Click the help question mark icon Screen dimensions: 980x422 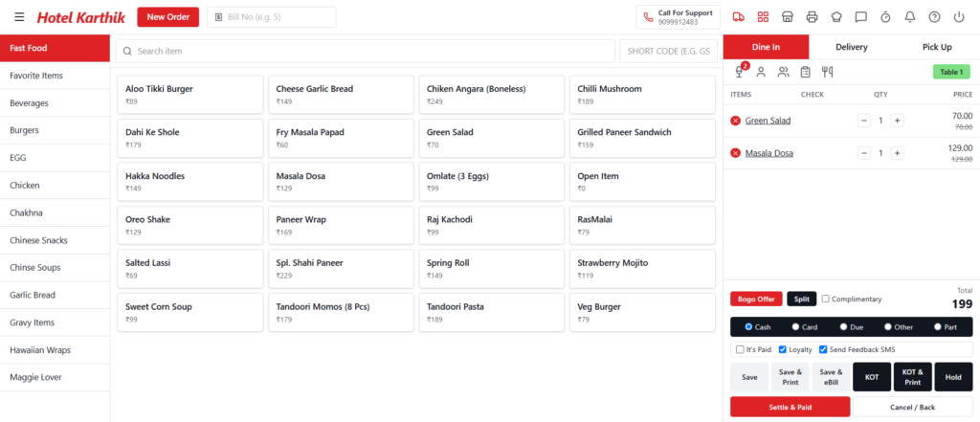(934, 17)
